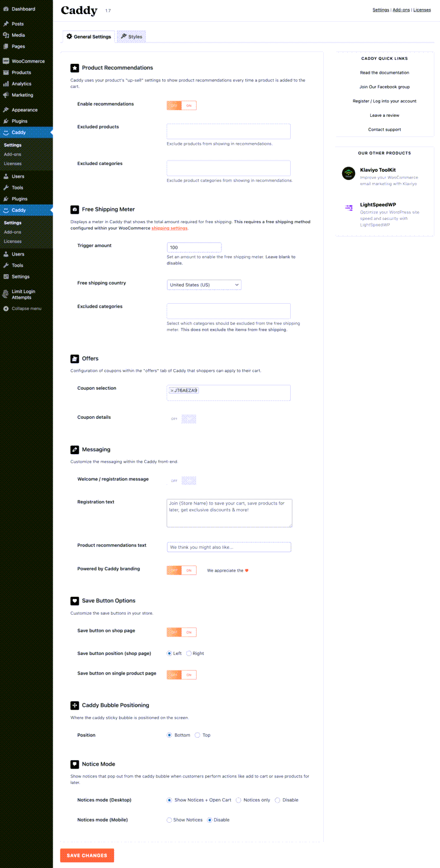440x868 pixels.
Task: Click the Caddy Bubble Positioning move icon
Action: 74,705
